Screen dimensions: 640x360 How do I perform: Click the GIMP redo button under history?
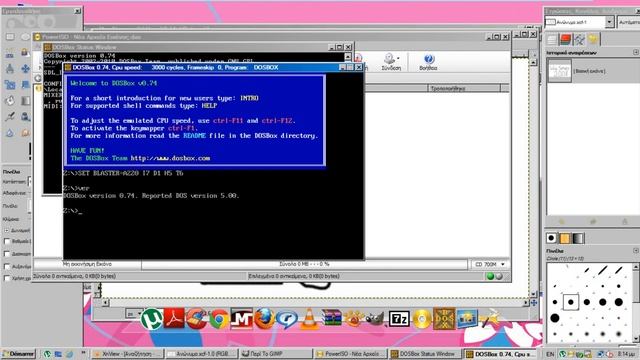tap(593, 221)
